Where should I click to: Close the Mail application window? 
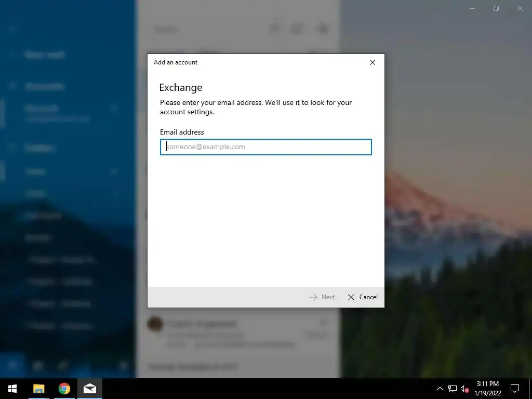click(520, 8)
